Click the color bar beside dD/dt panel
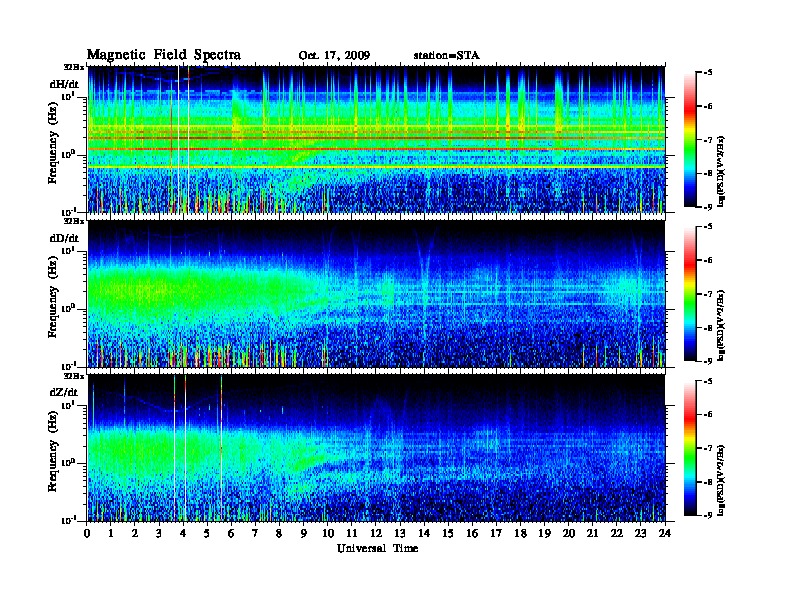Screen dimensions: 792x612 tap(689, 293)
